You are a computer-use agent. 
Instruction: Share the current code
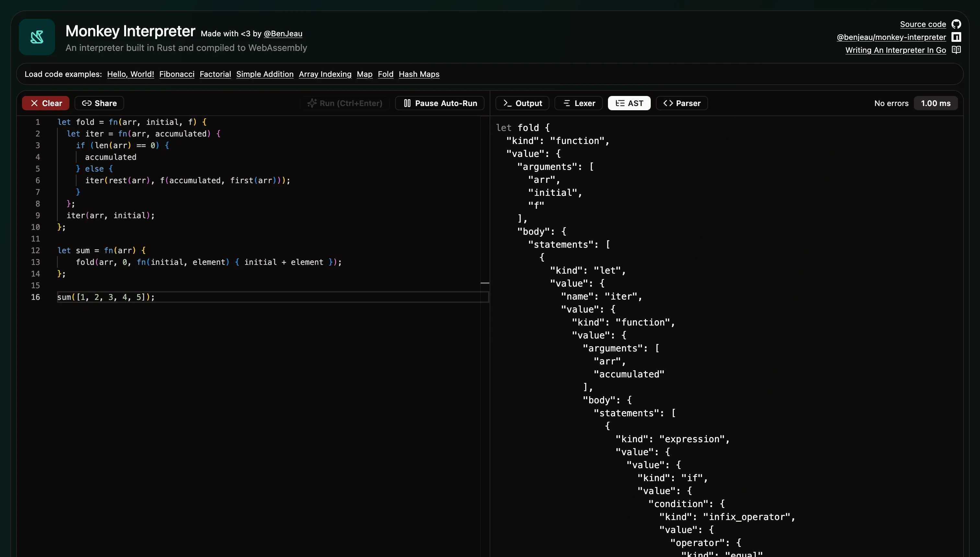click(99, 103)
